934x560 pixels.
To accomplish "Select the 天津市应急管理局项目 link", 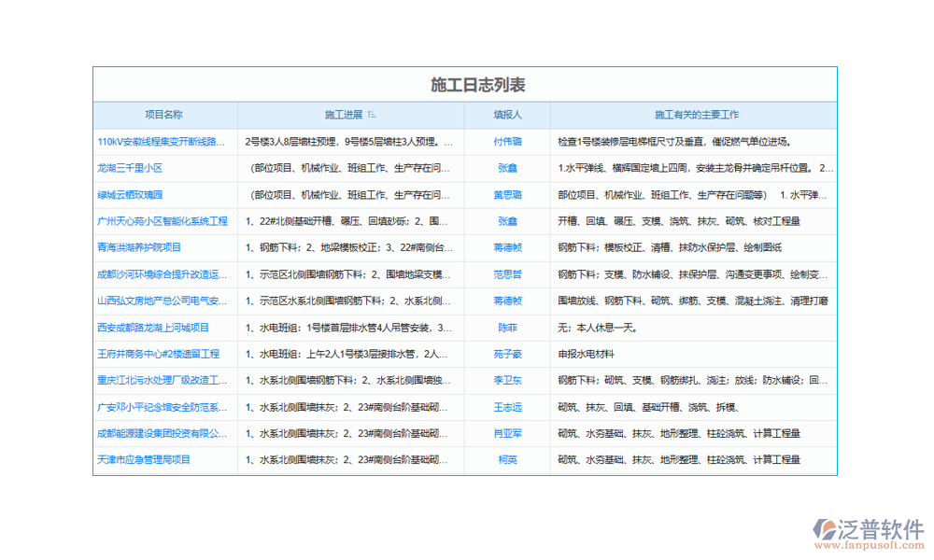I will 144,460.
